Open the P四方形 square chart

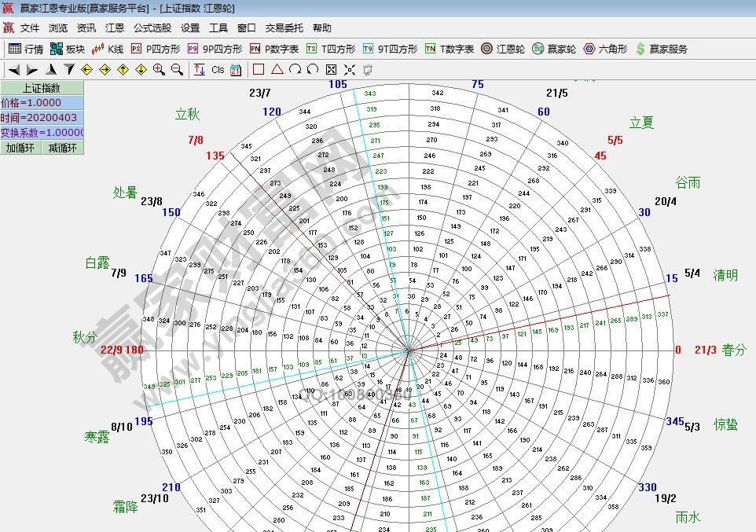(156, 49)
